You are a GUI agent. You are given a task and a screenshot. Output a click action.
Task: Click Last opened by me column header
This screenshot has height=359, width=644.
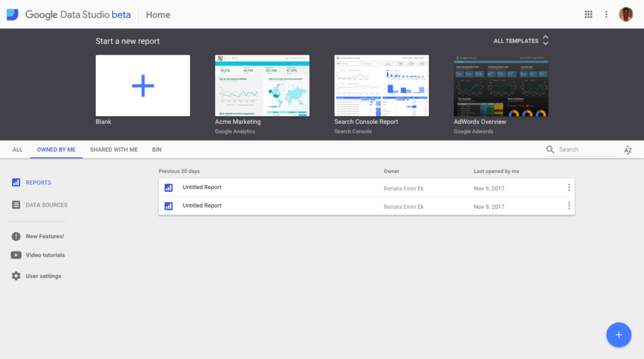point(496,171)
